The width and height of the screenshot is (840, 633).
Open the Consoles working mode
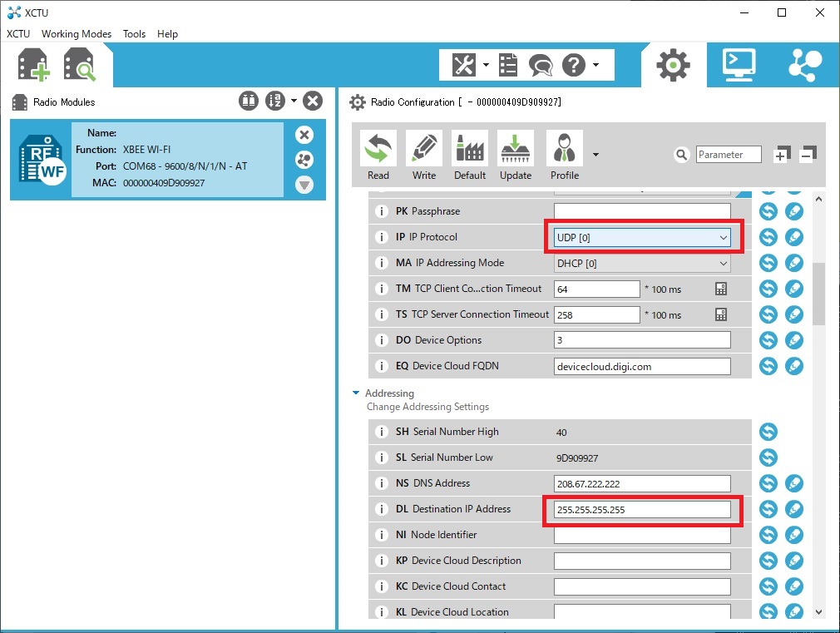[739, 64]
